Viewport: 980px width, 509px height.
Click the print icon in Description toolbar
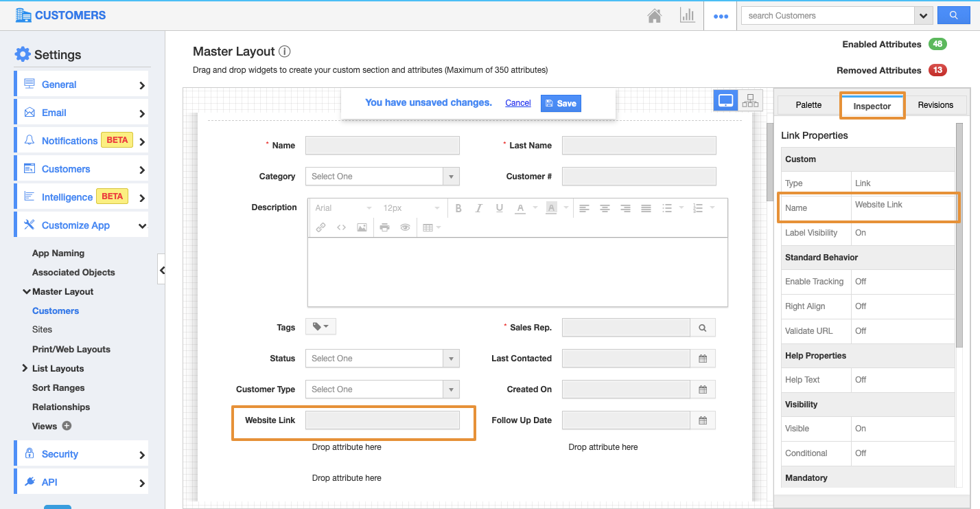pos(384,227)
